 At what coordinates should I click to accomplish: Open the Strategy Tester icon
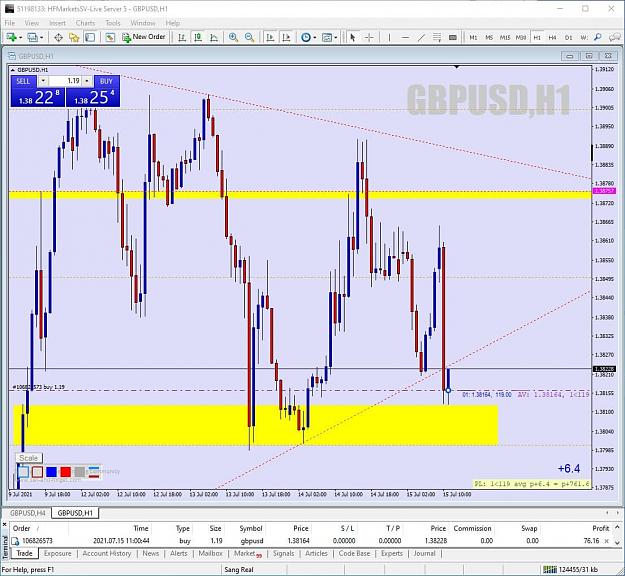[x=110, y=37]
